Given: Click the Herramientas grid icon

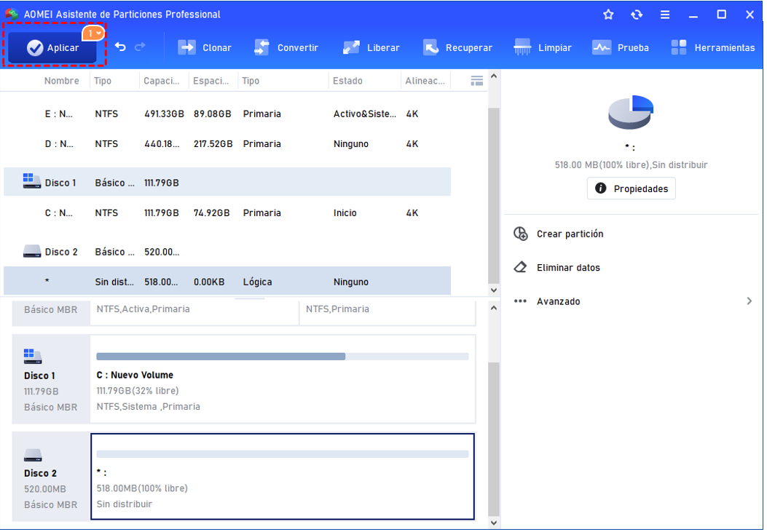Looking at the screenshot, I should 678,47.
